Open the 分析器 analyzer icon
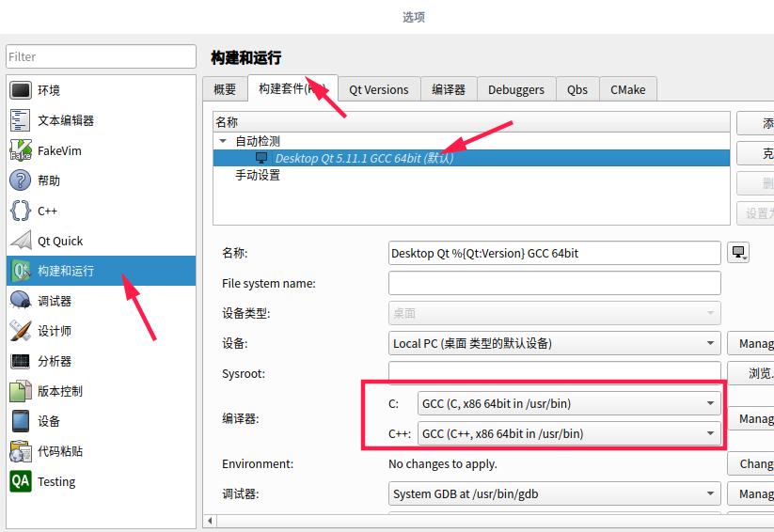 pyautogui.click(x=21, y=361)
